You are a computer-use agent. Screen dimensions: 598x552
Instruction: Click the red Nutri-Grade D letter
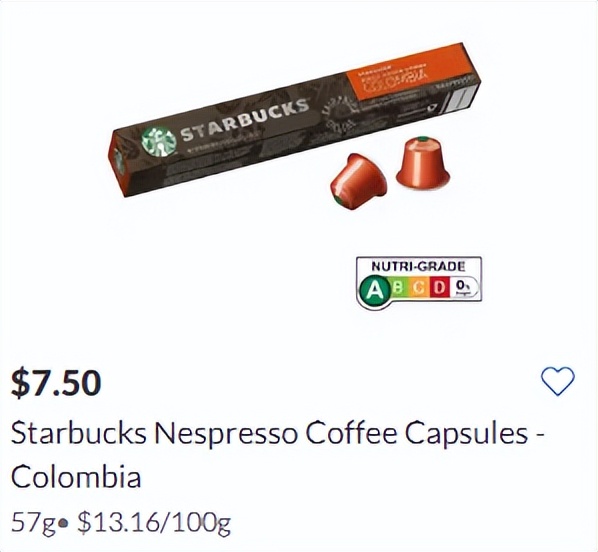(439, 287)
